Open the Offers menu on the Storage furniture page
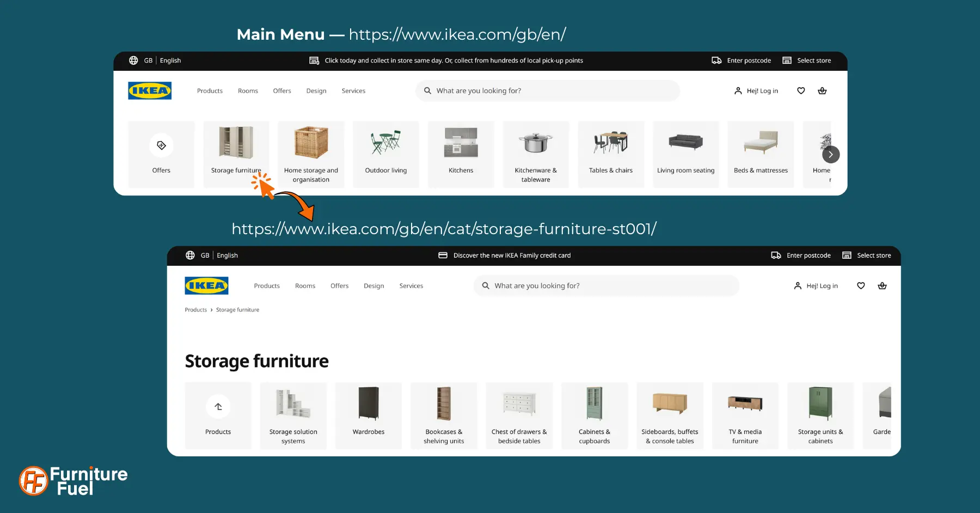Viewport: 980px width, 513px height. [339, 286]
